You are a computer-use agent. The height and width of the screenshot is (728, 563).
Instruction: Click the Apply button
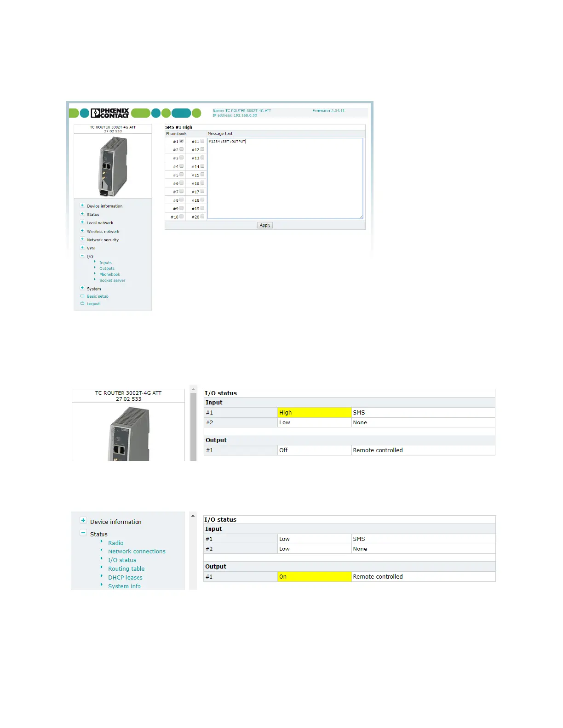265,225
